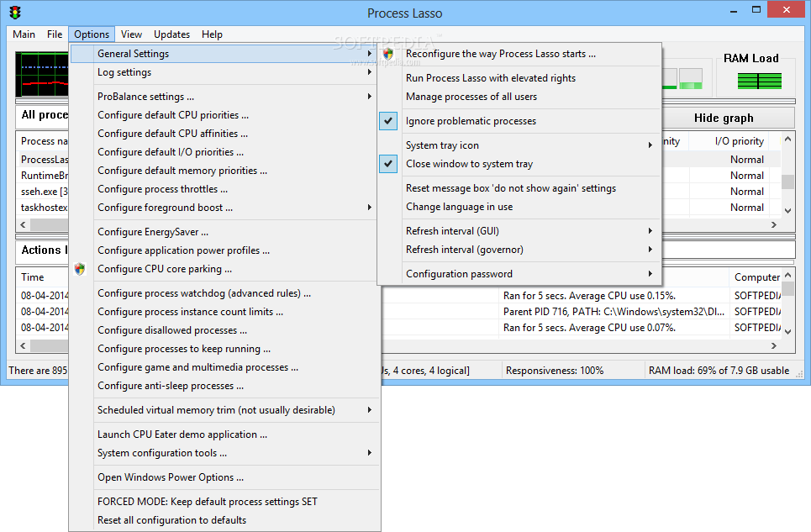Launch CPU Eater demo application
The height and width of the screenshot is (532, 811).
[224, 435]
